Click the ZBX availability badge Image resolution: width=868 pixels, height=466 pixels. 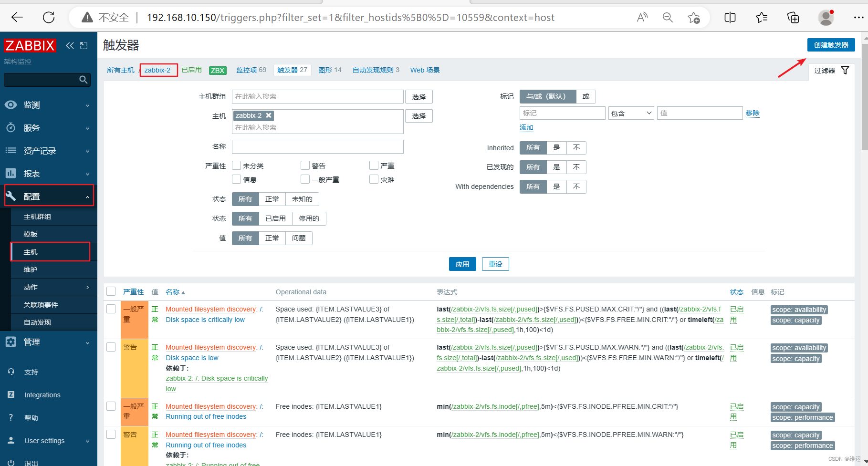[x=218, y=70]
